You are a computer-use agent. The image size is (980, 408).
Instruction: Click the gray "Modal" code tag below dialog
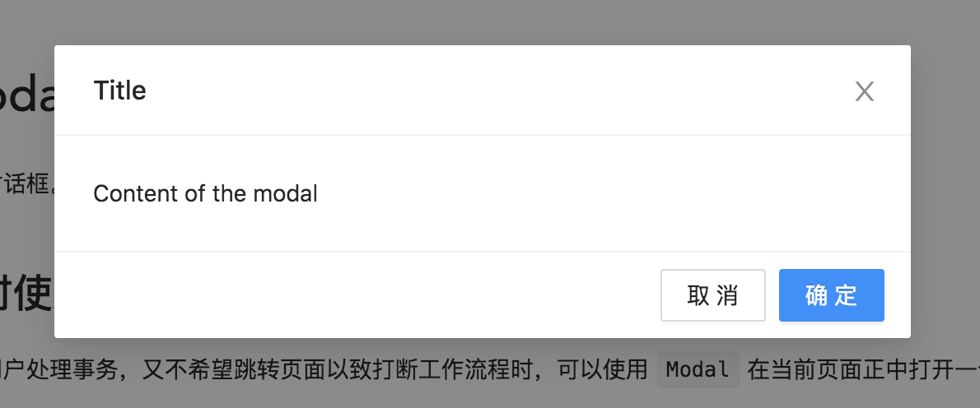click(x=698, y=369)
